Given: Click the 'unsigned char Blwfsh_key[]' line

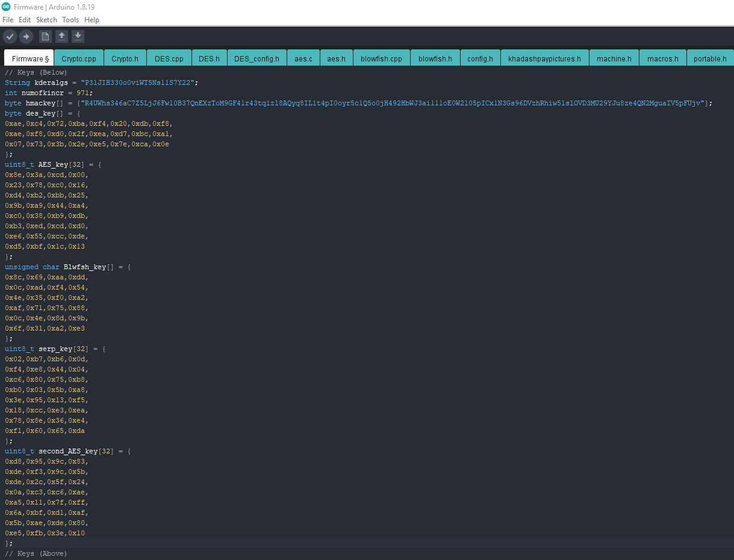Looking at the screenshot, I should (x=67, y=267).
